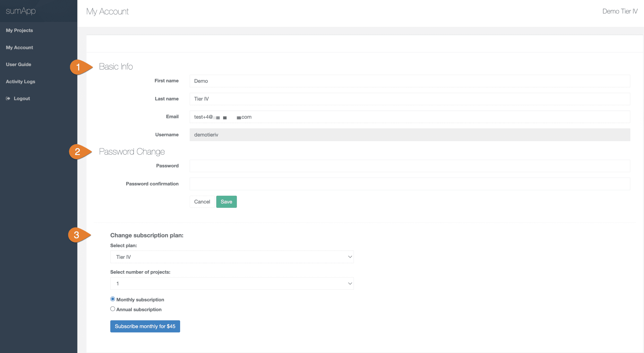This screenshot has width=644, height=353.
Task: Open My Projects in sidebar
Action: coord(19,30)
